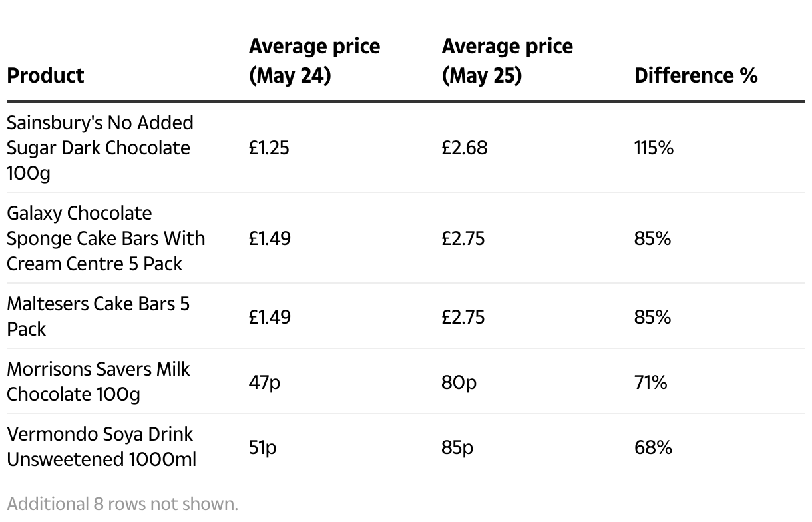Click Maltesers row 85% difference value
812x522 pixels.
[x=652, y=316]
